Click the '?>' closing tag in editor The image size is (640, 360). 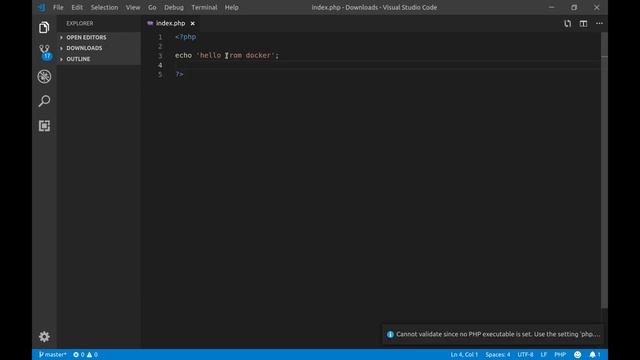(x=179, y=74)
